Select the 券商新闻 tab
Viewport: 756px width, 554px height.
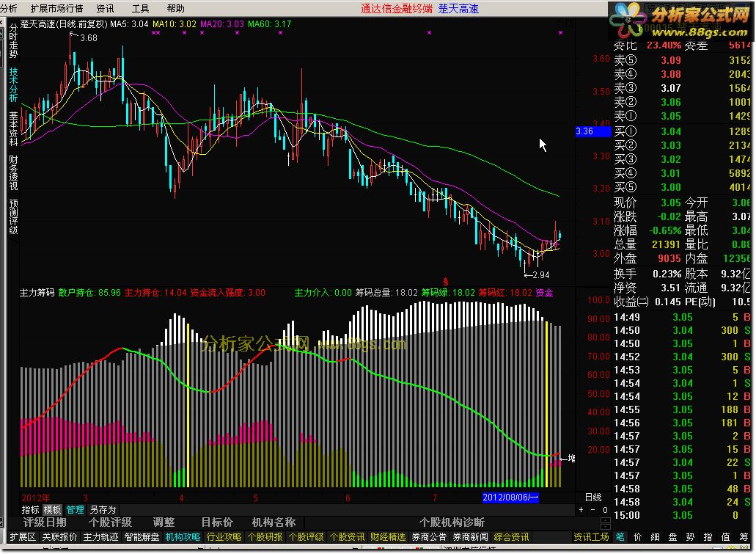pos(470,536)
